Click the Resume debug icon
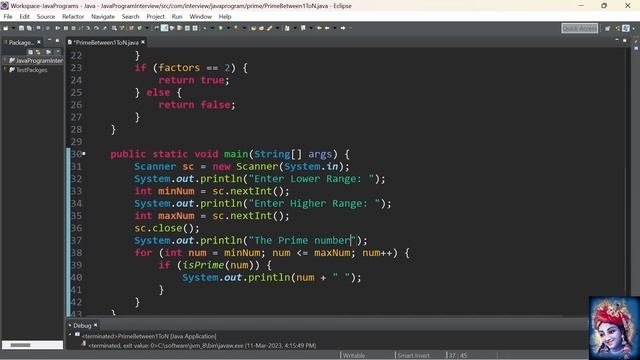640x360 pixels. click(x=58, y=28)
